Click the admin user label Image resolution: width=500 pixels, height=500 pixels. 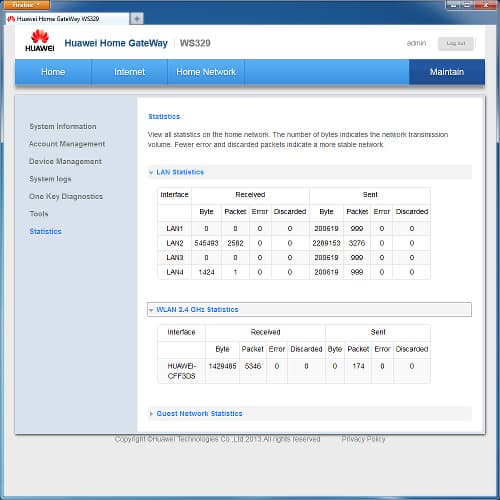[x=416, y=43]
